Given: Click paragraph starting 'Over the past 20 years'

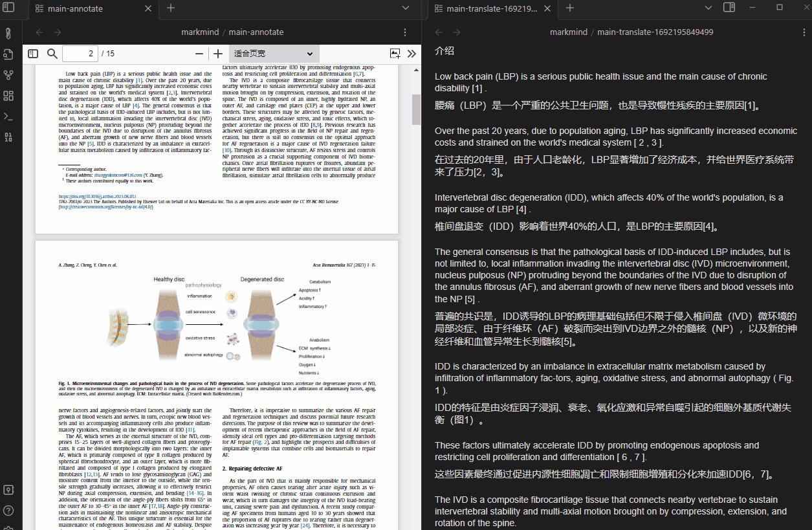Looking at the screenshot, I should (x=616, y=137).
